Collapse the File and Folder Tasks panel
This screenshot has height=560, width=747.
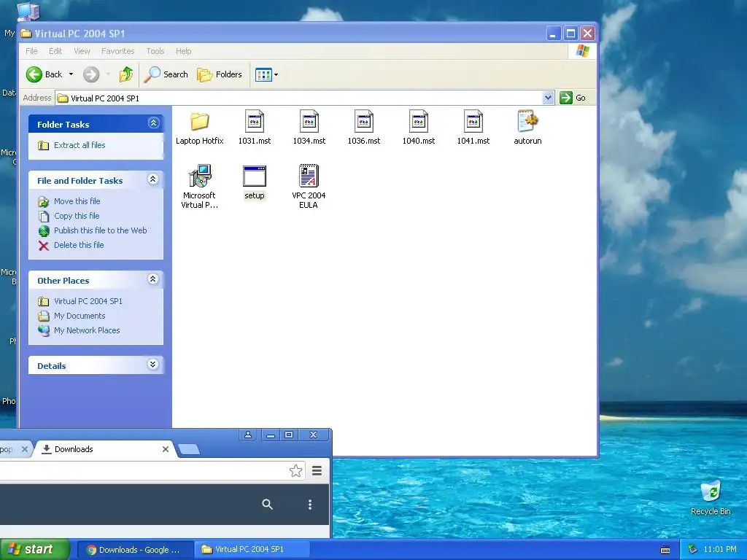[153, 179]
